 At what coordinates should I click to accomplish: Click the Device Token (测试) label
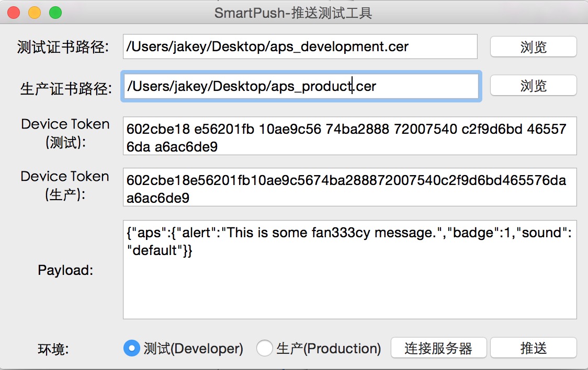(x=65, y=133)
